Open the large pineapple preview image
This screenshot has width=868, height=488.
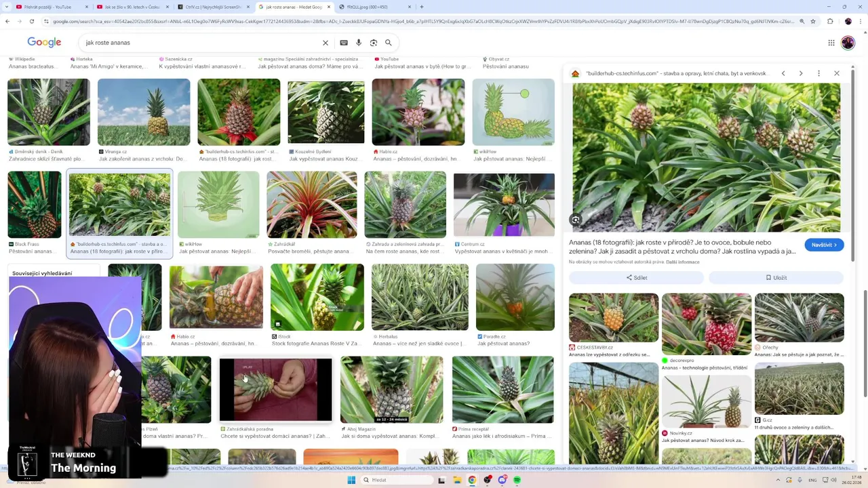(707, 157)
